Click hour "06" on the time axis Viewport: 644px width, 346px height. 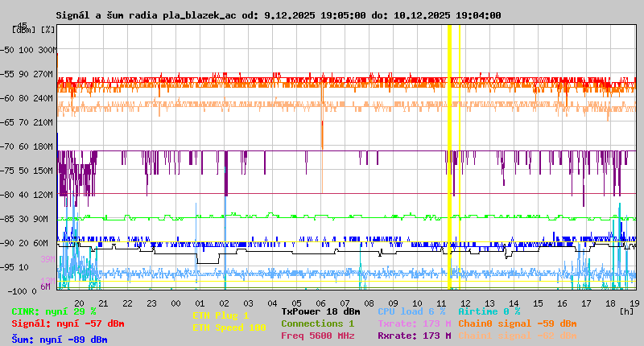tap(320, 303)
